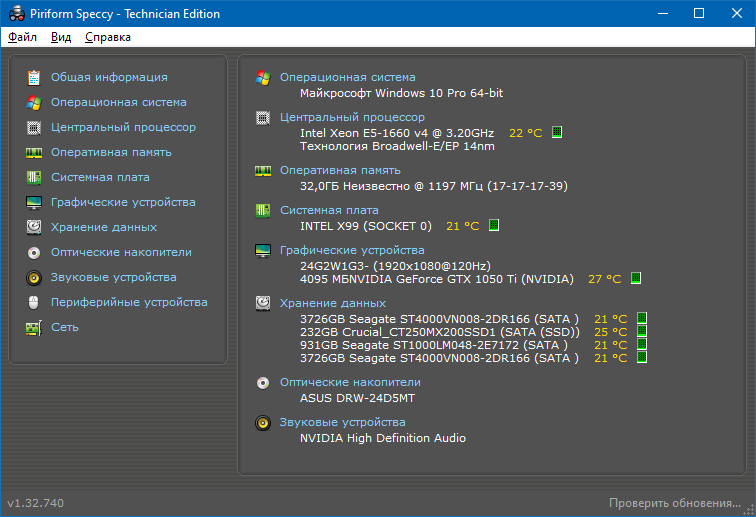This screenshot has height=517, width=756.
Task: Open the Справка menu
Action: 108,37
